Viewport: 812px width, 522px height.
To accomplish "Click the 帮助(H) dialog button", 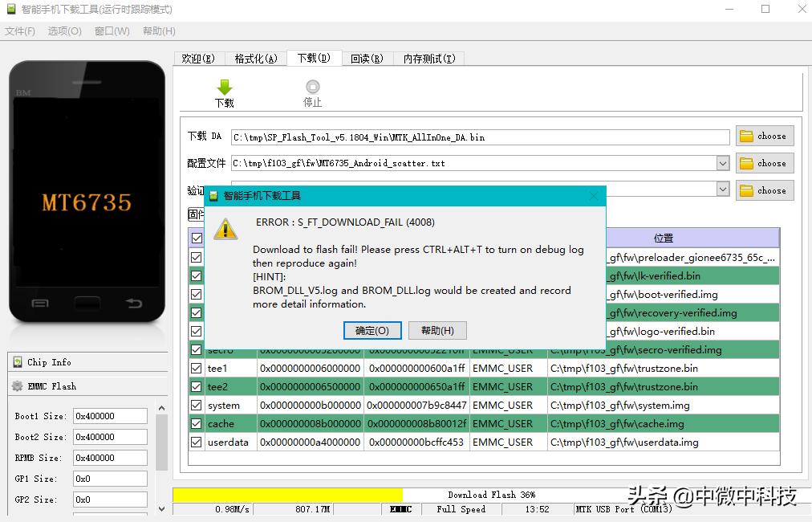I will tap(437, 331).
